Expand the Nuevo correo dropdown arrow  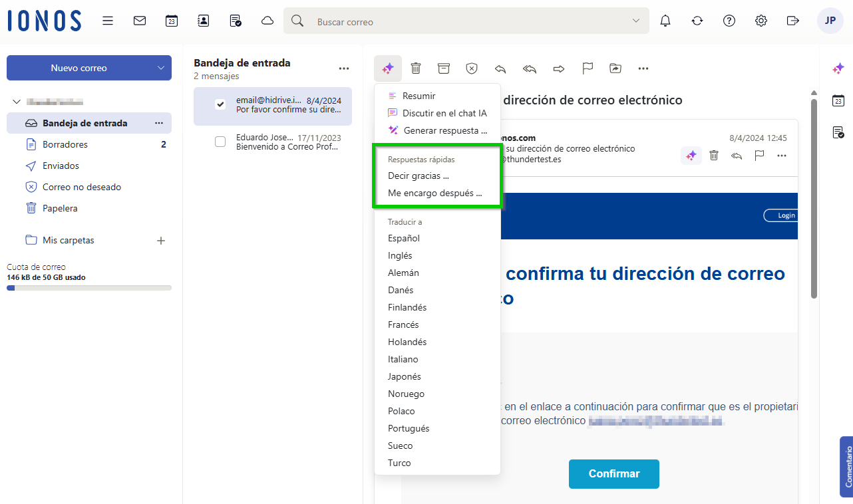tap(160, 68)
